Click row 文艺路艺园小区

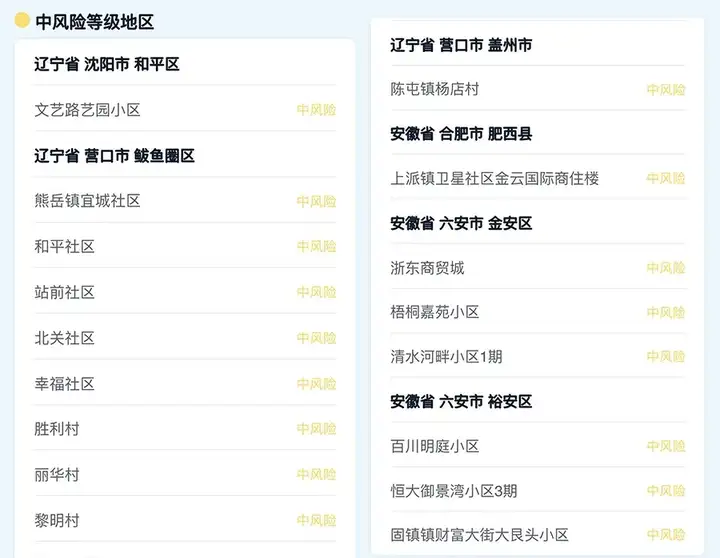point(185,109)
